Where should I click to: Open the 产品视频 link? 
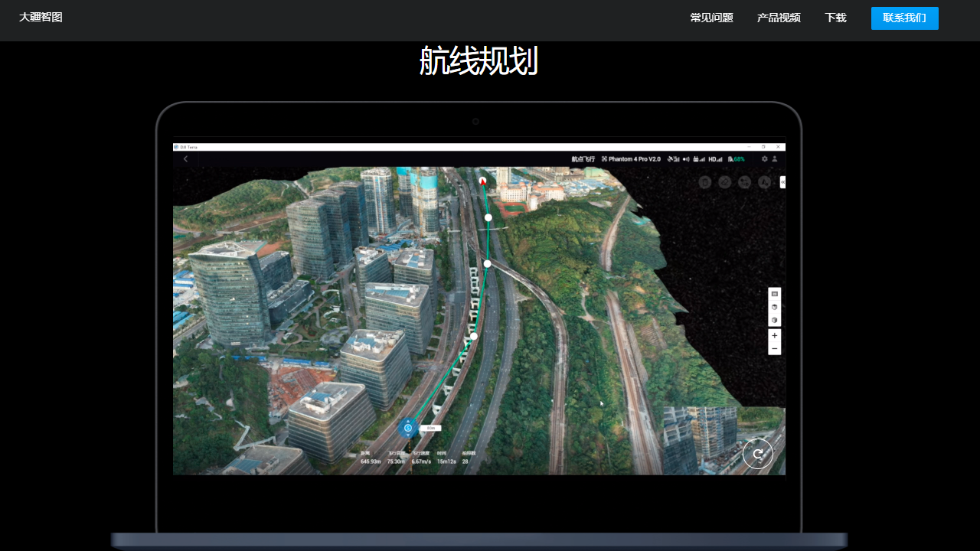778,18
